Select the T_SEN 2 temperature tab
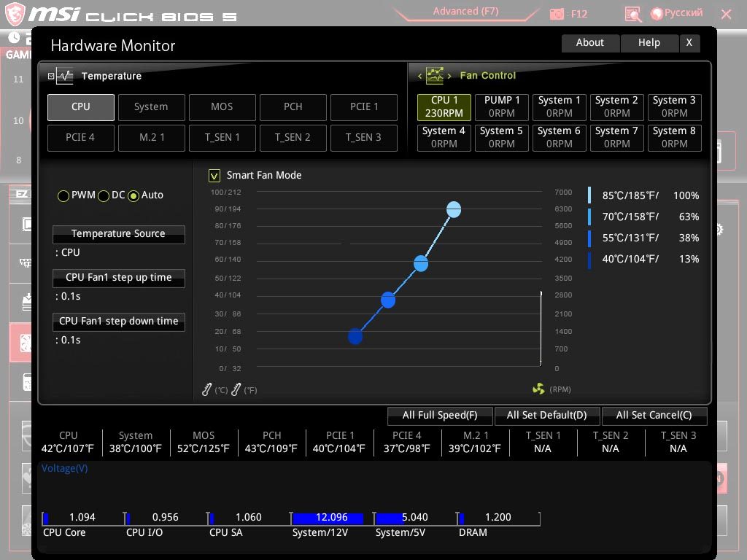Screen dimensions: 747x560 [293, 138]
